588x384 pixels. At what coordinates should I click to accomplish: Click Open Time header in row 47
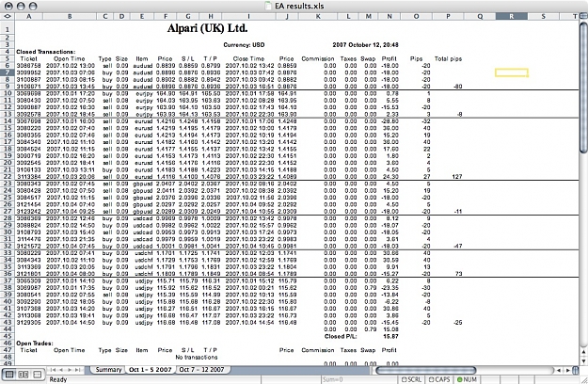(x=69, y=350)
